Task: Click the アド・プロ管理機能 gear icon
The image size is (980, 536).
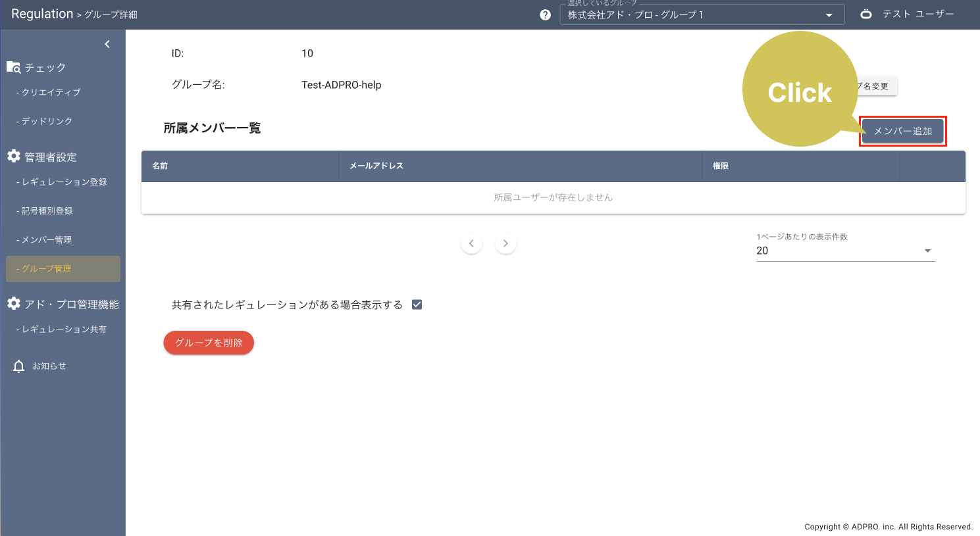Action: click(x=14, y=304)
